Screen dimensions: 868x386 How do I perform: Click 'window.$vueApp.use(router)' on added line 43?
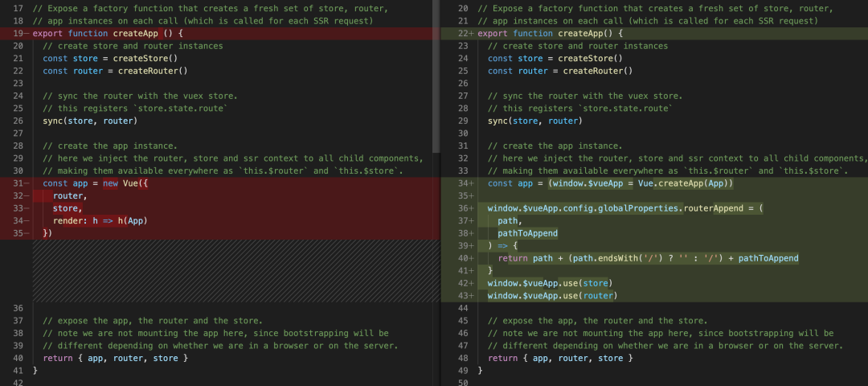[552, 296]
